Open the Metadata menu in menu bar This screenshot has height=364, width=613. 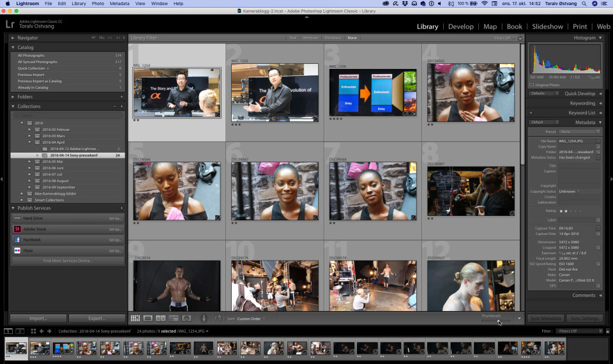[x=119, y=4]
